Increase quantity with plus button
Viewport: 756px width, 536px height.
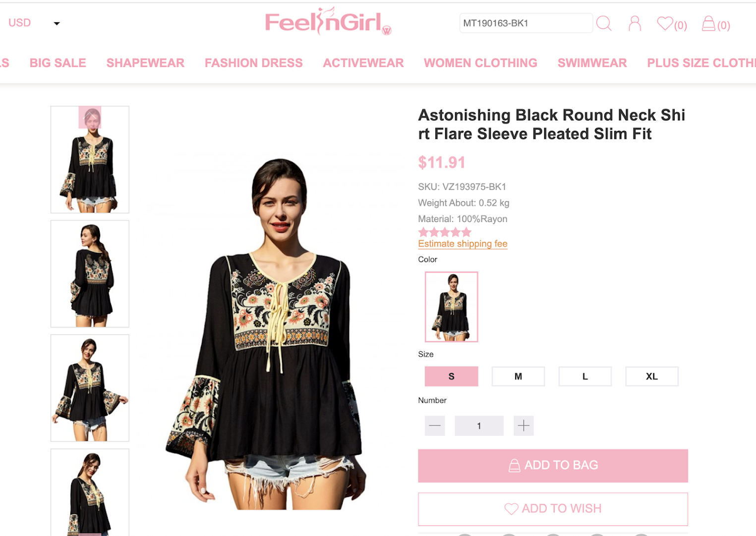[x=523, y=426]
